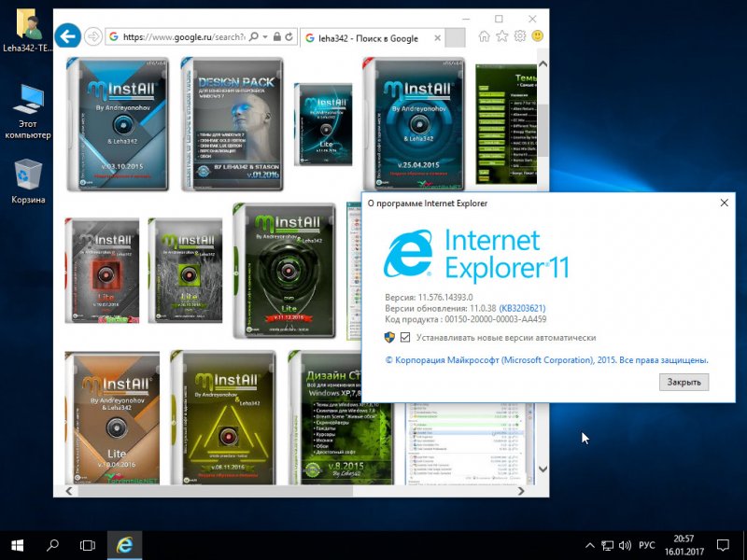Close the leha342 Google search tab
Viewport: 747px width, 560px height.
437,38
